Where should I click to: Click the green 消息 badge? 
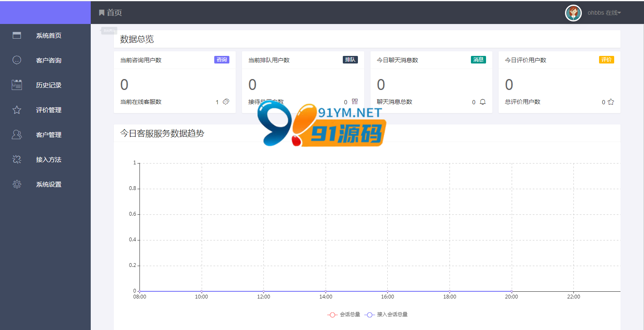478,60
